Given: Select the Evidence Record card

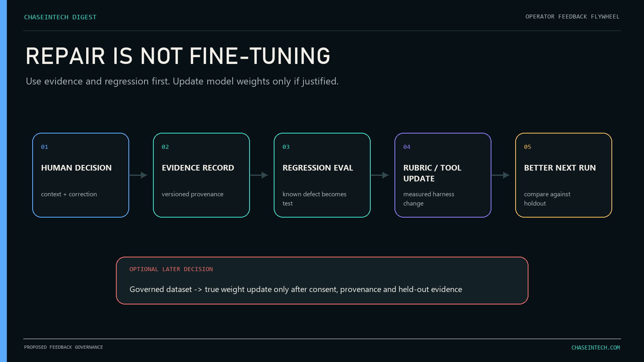Looking at the screenshot, I should coord(201,175).
